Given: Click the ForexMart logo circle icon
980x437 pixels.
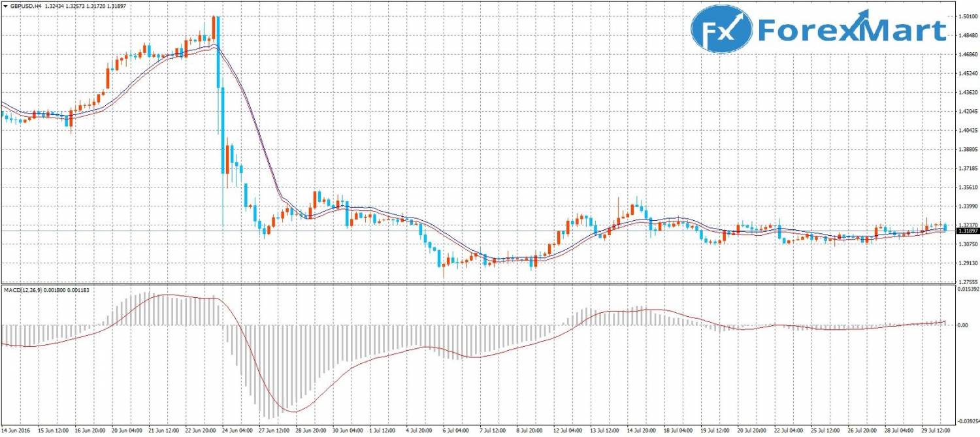Looking at the screenshot, I should coord(721,29).
